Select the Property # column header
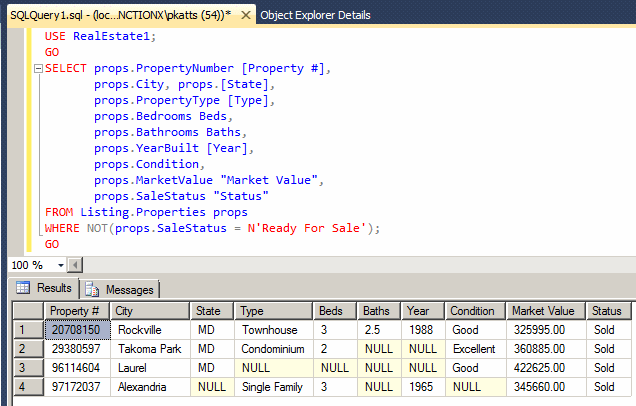Viewport: 636px width, 406px height. pos(77,311)
